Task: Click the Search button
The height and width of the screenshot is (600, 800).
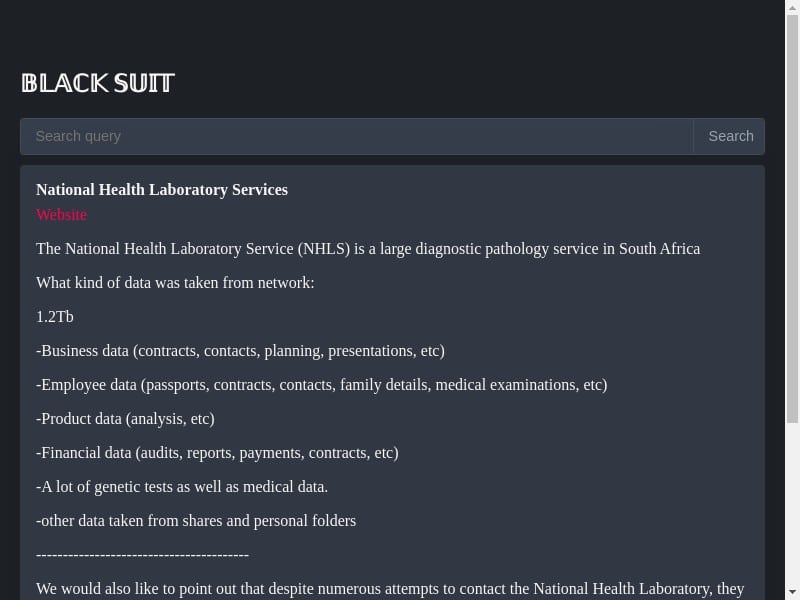Action: pyautogui.click(x=730, y=136)
